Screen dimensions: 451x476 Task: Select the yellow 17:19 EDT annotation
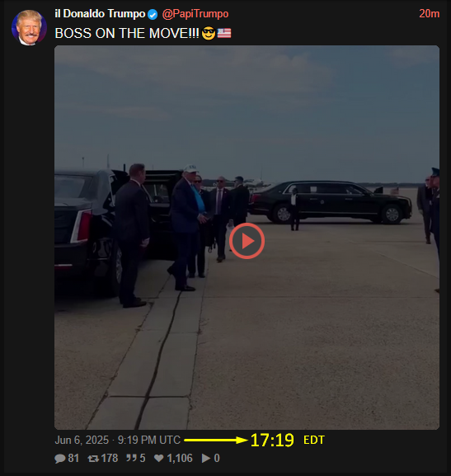click(288, 441)
